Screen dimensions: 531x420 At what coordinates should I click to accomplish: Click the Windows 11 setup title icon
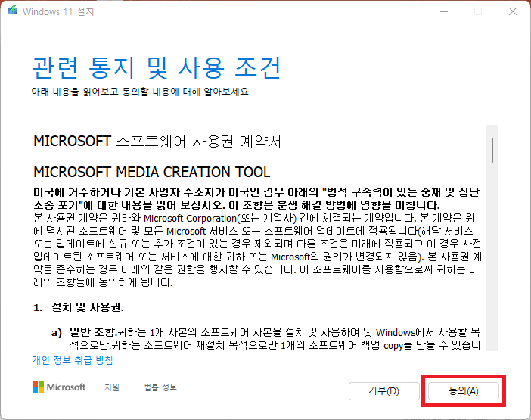point(13,11)
